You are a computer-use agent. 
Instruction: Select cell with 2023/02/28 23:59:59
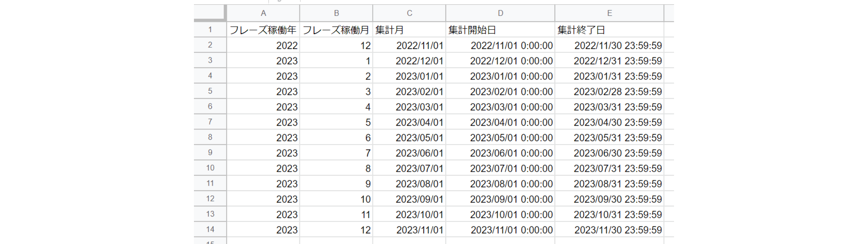click(x=609, y=91)
